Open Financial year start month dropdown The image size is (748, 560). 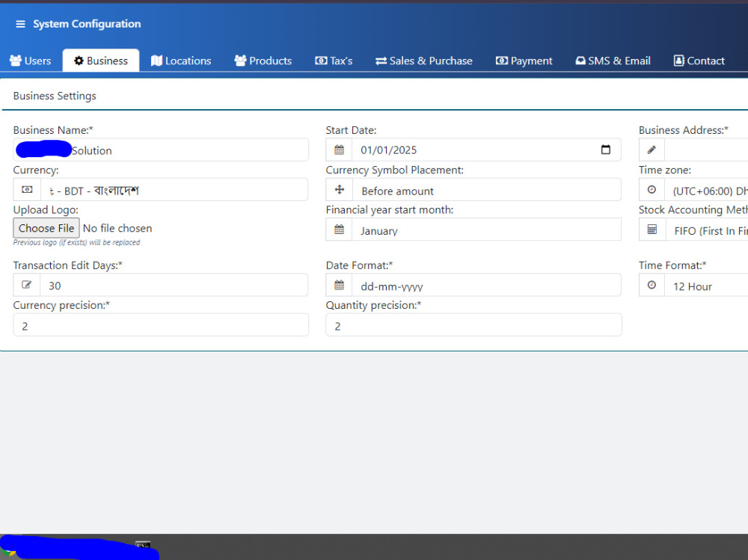pyautogui.click(x=487, y=230)
